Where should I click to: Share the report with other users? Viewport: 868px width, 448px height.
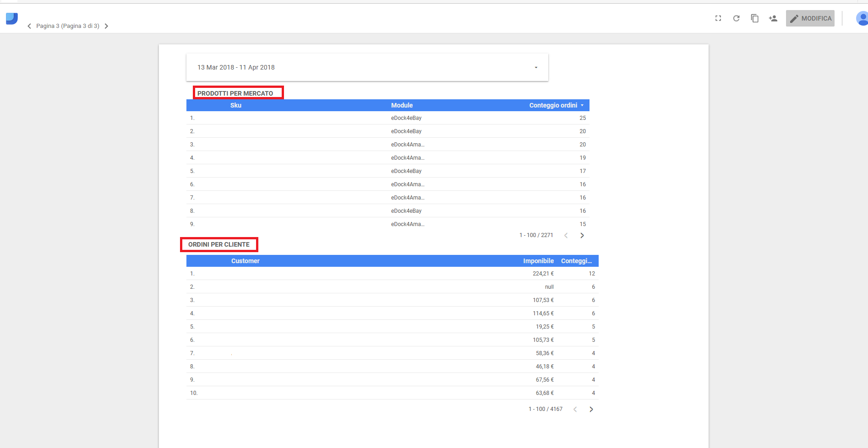773,18
